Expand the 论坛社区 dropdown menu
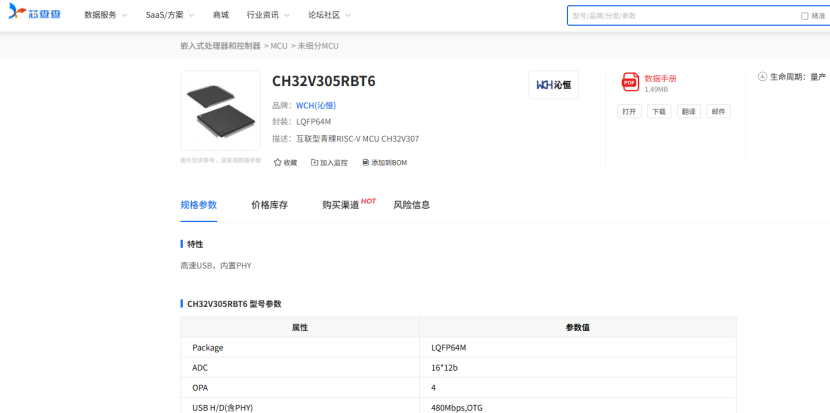 coord(330,15)
